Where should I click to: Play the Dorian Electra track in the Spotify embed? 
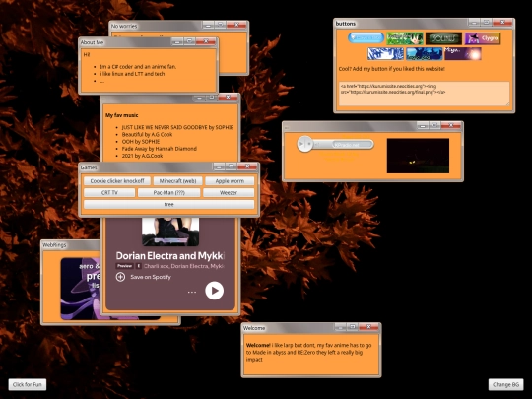215,291
